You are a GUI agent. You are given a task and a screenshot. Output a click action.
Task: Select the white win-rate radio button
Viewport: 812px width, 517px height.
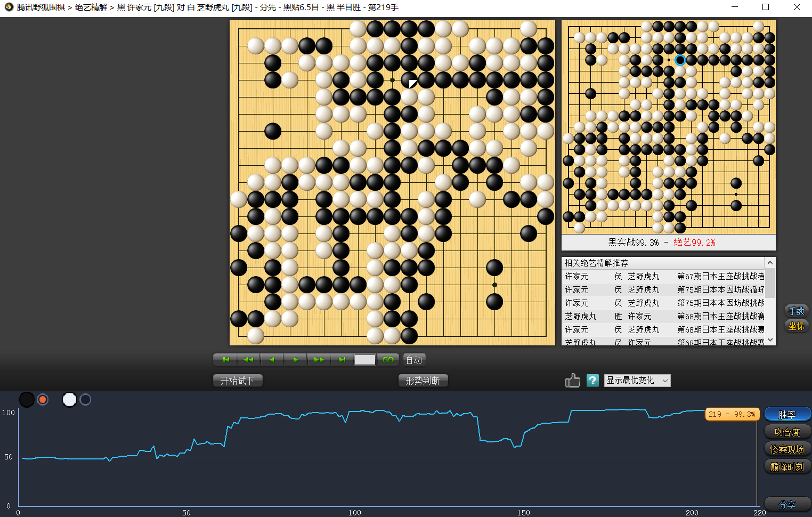85,399
